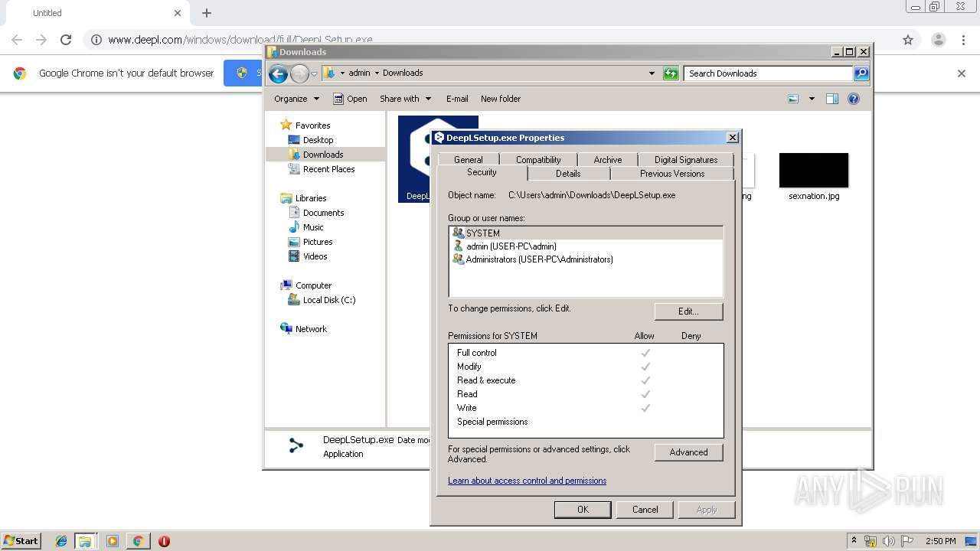The height and width of the screenshot is (551, 980).
Task: Show hidden tray icons arrow
Action: click(854, 541)
